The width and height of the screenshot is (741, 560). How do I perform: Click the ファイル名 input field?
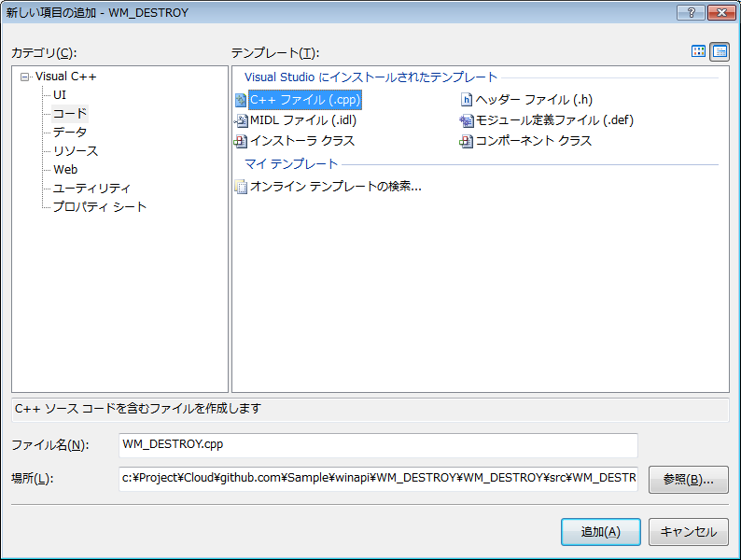tap(378, 445)
